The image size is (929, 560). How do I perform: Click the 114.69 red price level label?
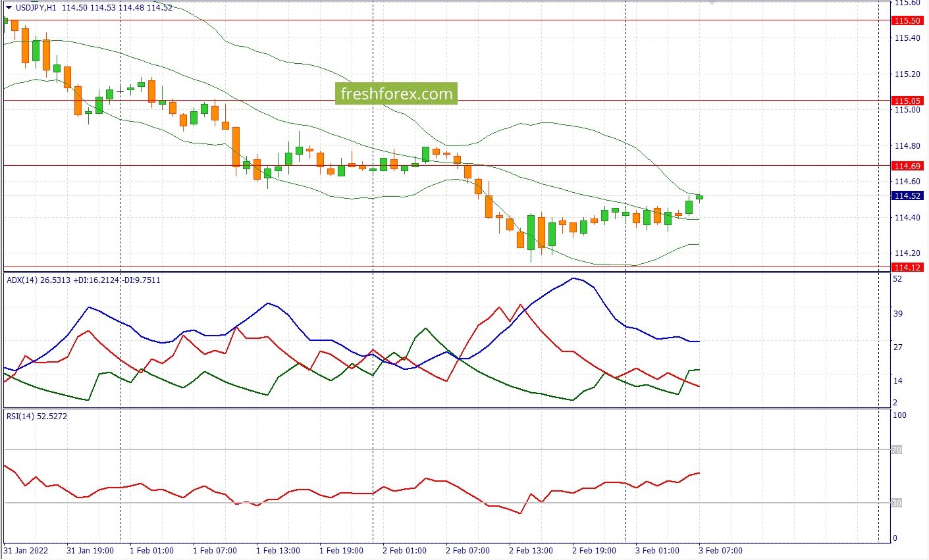[x=907, y=166]
